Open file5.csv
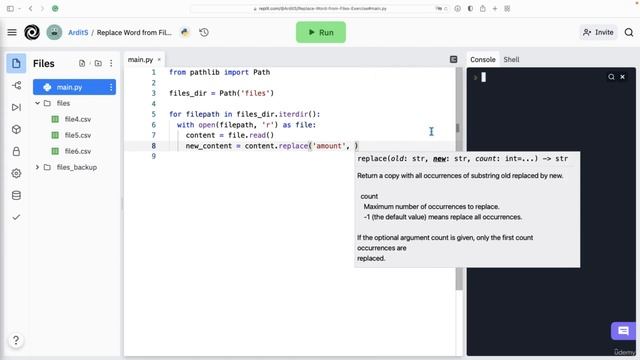 78,135
